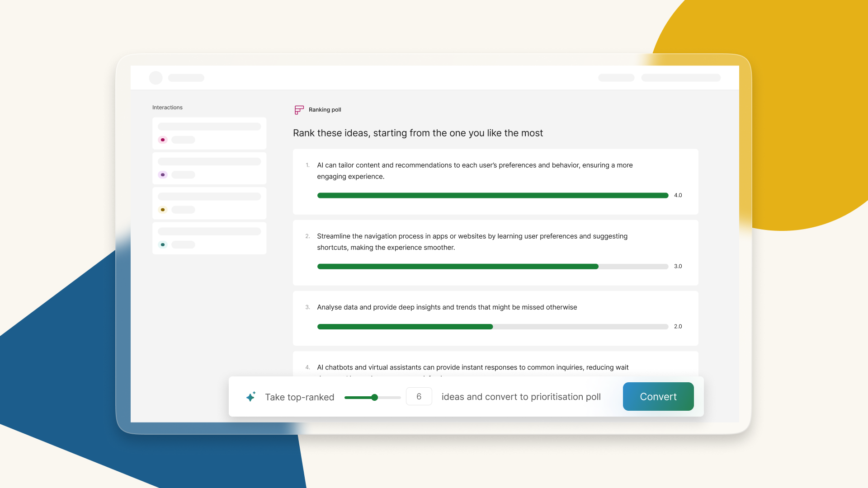Select the second idea about streamlining navigation
The image size is (868, 488).
pos(495,252)
